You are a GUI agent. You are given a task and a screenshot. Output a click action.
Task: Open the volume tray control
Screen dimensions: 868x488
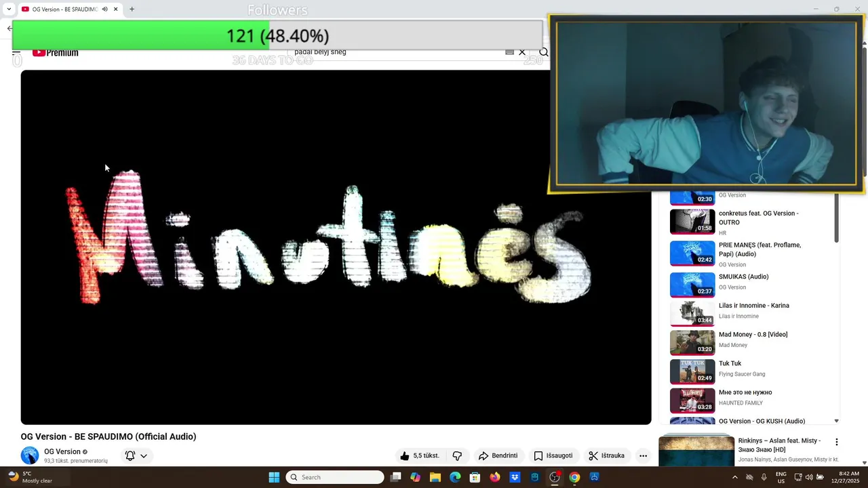point(809,477)
